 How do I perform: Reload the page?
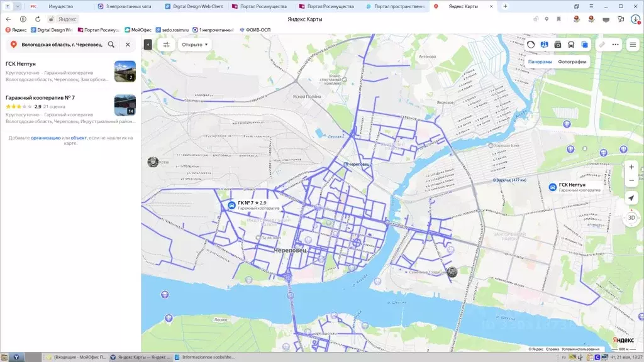click(38, 19)
